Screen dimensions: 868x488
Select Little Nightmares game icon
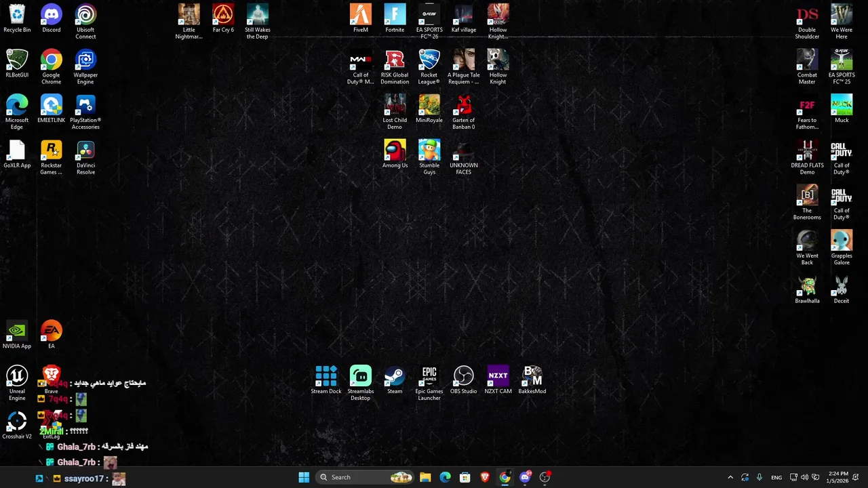189,22
